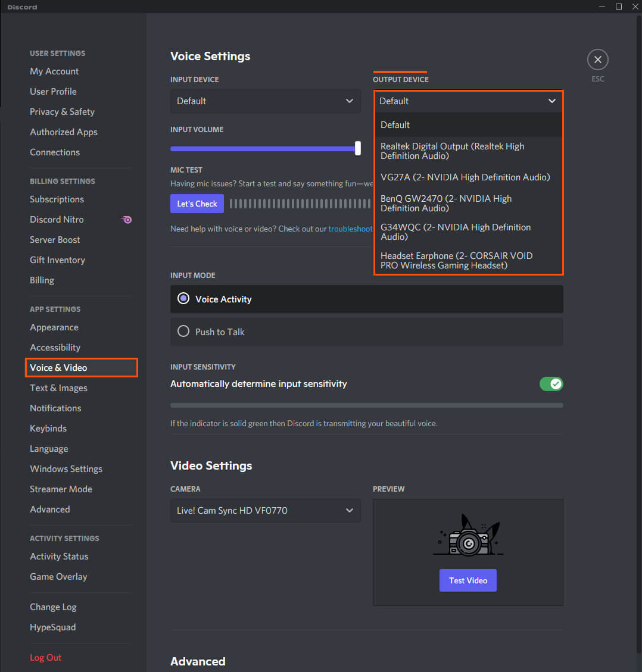Click the camera illustration in the Preview box
Viewport: 642px width, 672px height.
(x=468, y=535)
